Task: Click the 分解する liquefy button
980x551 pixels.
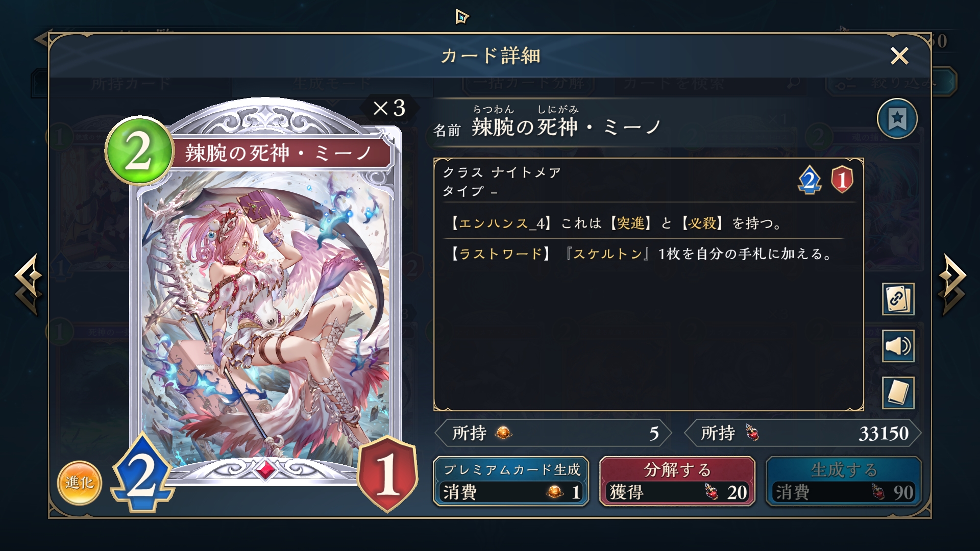Action: [677, 482]
